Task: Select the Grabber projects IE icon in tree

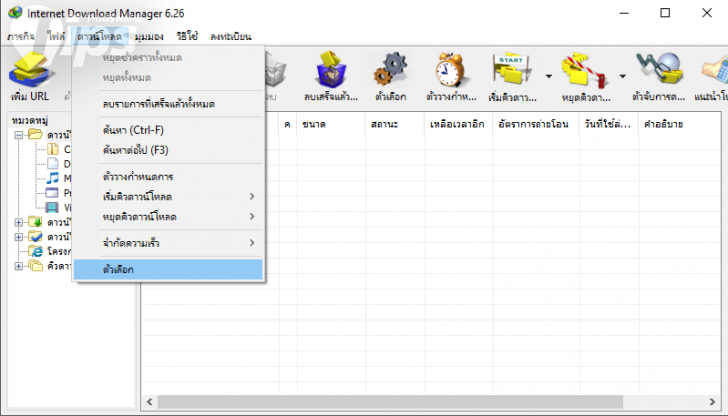Action: 35,251
